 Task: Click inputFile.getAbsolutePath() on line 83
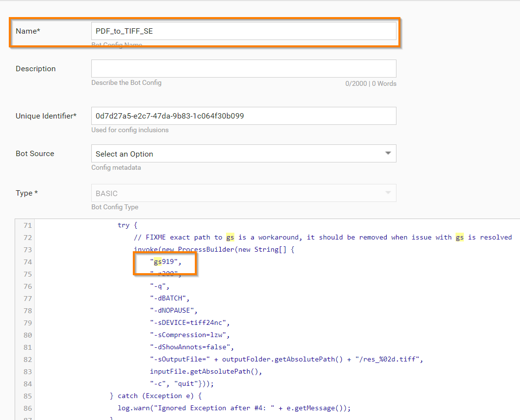pos(206,372)
